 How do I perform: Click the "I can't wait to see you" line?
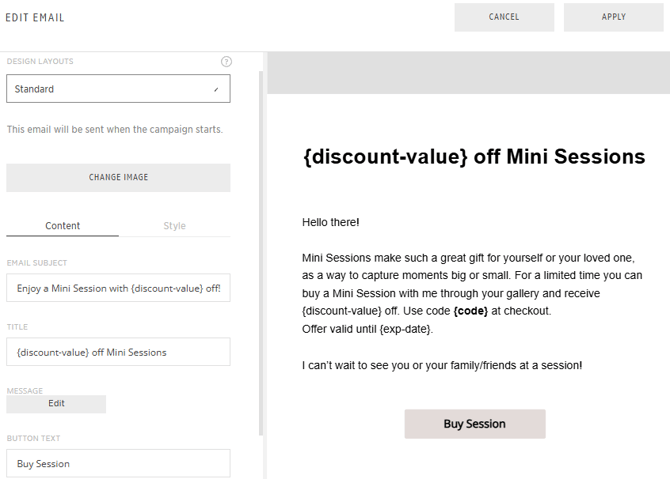pos(441,366)
